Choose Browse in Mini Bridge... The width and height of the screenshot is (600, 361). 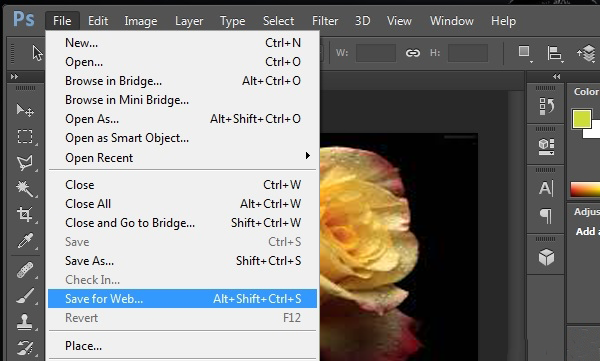click(x=183, y=100)
